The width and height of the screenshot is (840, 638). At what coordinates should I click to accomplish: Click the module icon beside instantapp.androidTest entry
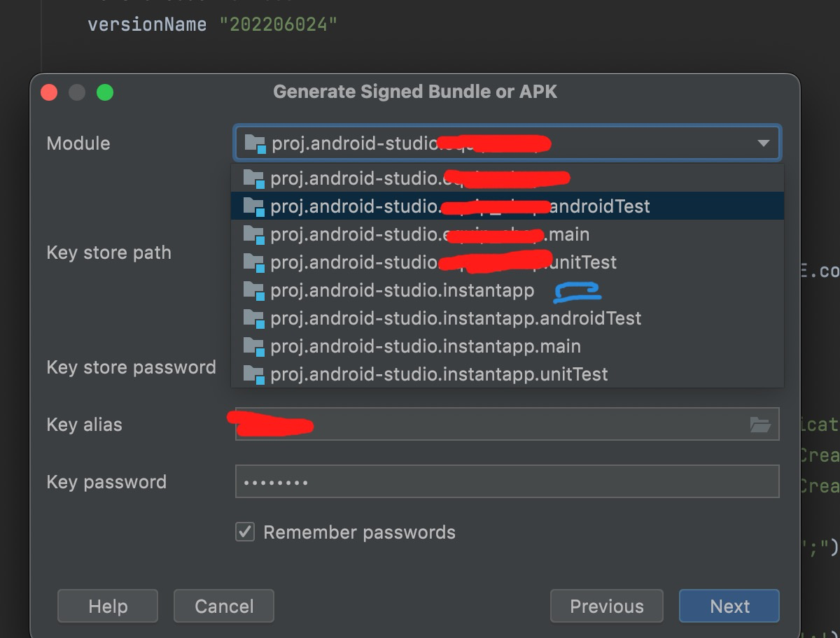tap(253, 319)
